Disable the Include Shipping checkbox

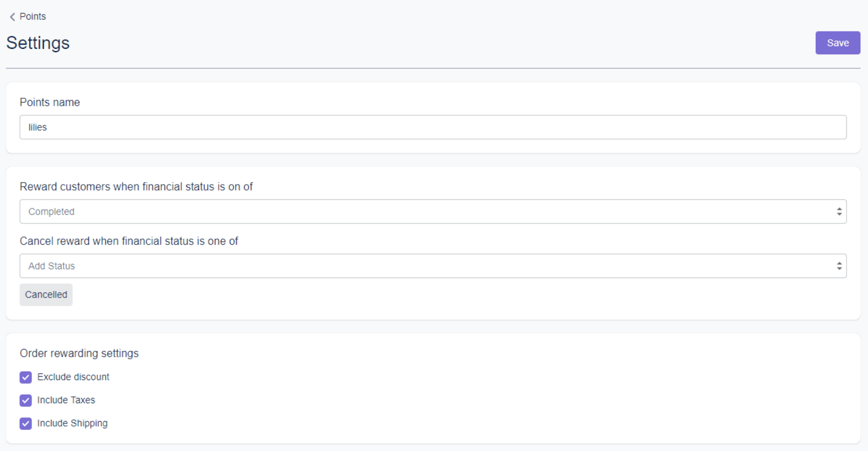point(25,424)
